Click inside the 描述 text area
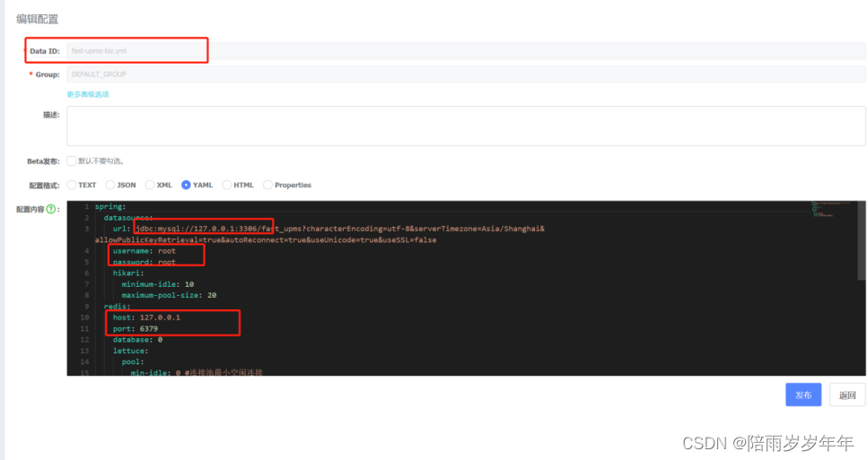The image size is (868, 460). [x=466, y=126]
